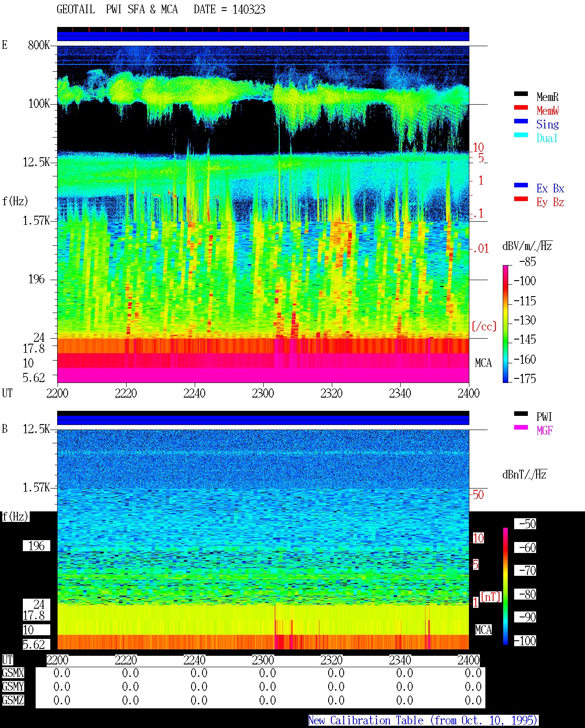The height and width of the screenshot is (728, 585).
Task: Click the black MemR legend swatch
Action: [521, 94]
